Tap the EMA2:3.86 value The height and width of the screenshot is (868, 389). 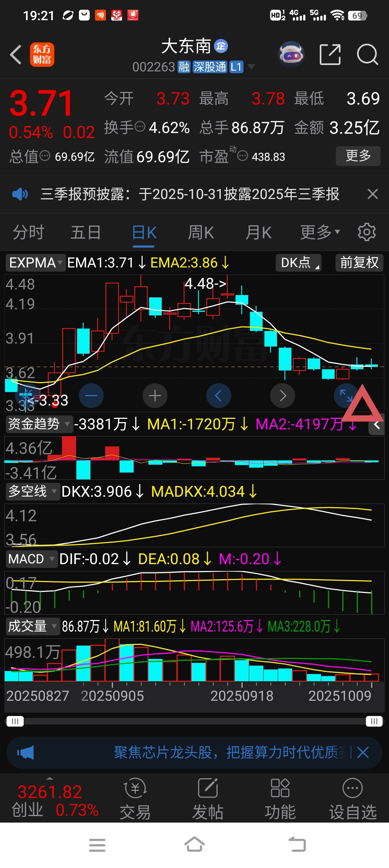coord(189,262)
